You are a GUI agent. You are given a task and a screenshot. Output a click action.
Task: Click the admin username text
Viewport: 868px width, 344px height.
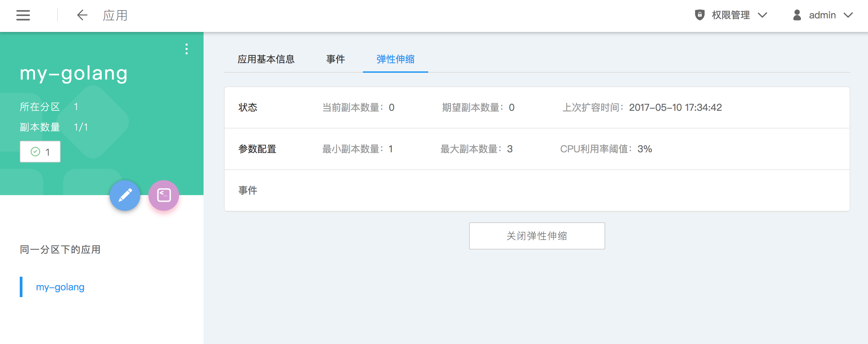pos(822,15)
